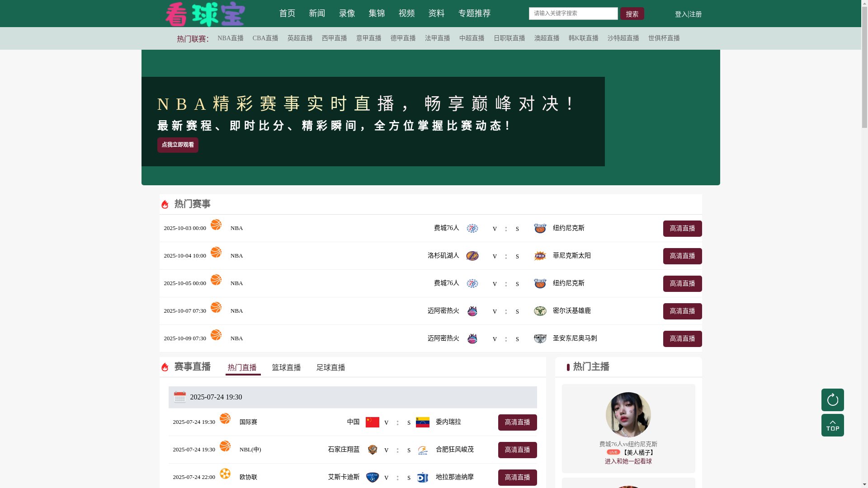
Task: Click 高清直播 for 迈阿密热火 vs 圣安东尼奥马刺
Action: coord(682,339)
